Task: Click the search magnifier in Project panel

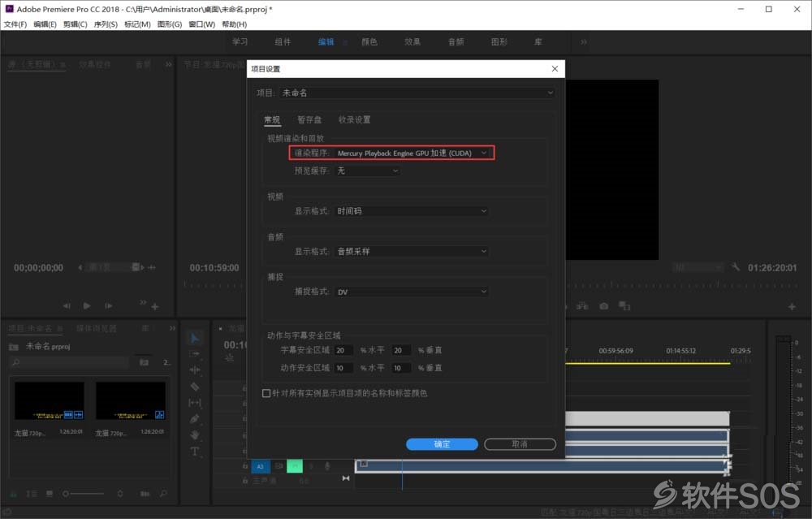Action: [x=16, y=362]
